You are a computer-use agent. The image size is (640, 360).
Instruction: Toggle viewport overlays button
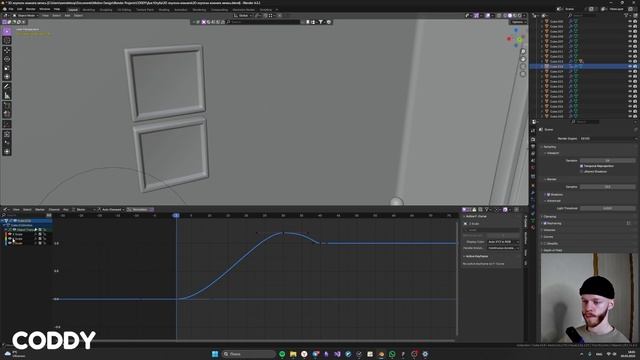489,16
